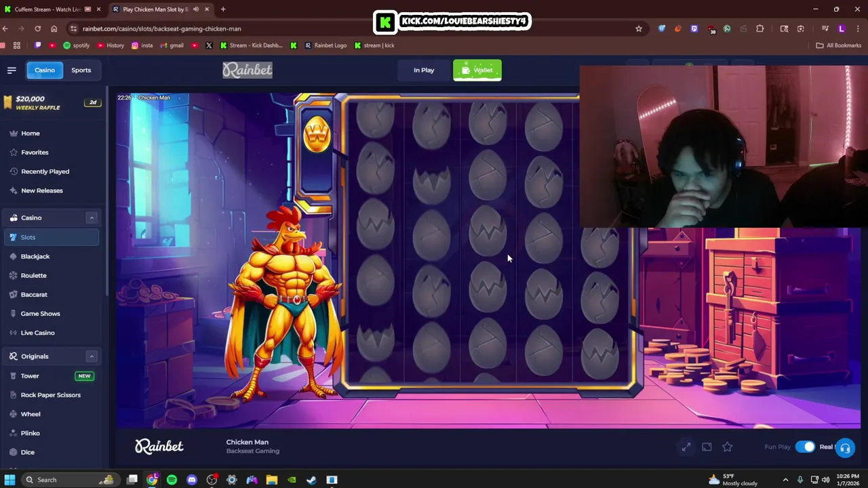Bookmark this page with star icon
868x488 pixels.
click(x=638, y=28)
